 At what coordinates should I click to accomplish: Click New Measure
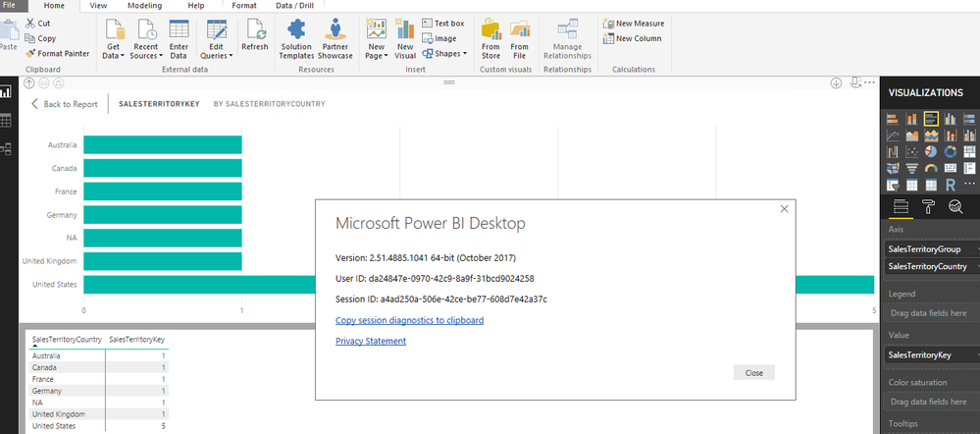(634, 24)
